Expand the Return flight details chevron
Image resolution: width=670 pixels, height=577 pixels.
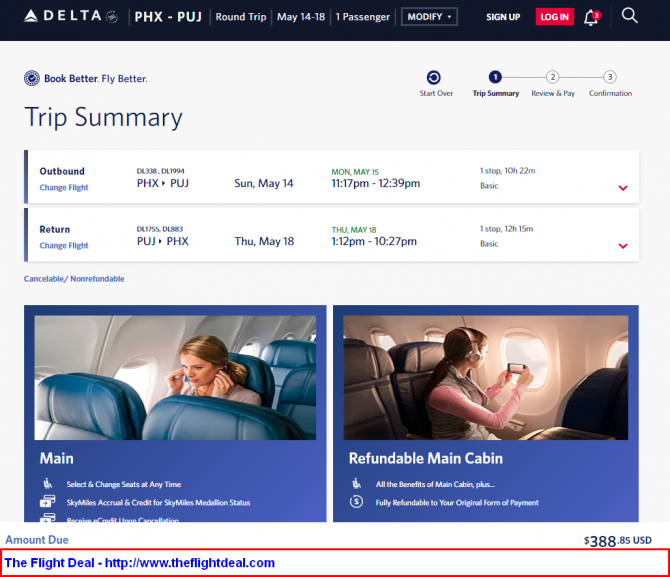click(623, 246)
